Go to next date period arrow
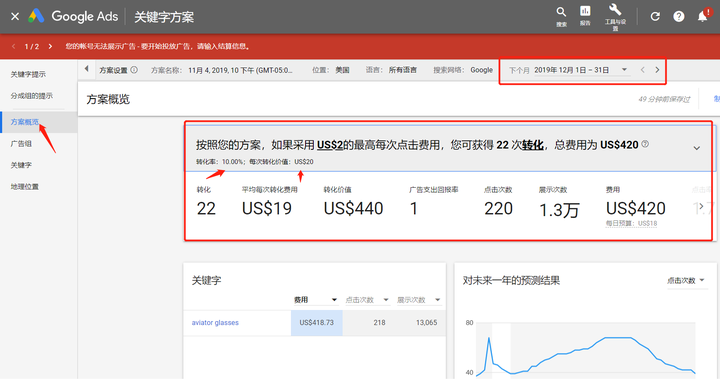 (x=657, y=70)
